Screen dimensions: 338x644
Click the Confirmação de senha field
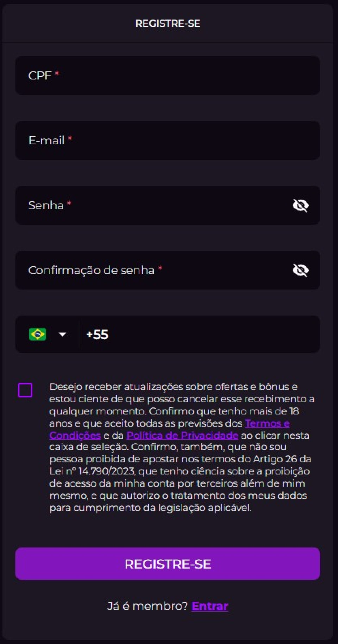pos(150,270)
